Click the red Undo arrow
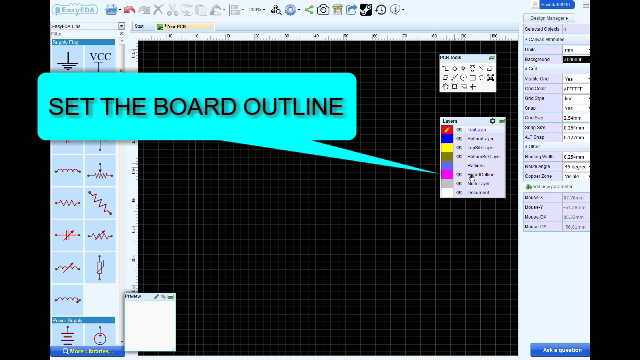Viewport: 640px width, 360px height. pyautogui.click(x=129, y=9)
